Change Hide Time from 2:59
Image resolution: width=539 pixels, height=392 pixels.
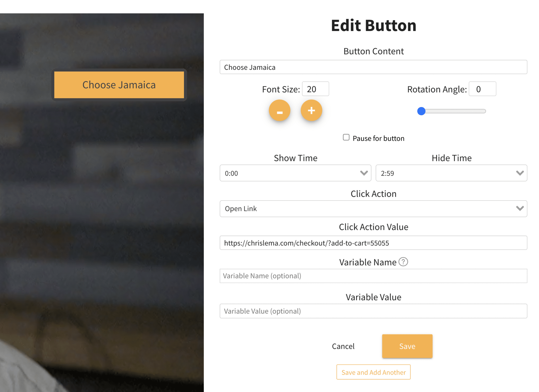coord(451,173)
